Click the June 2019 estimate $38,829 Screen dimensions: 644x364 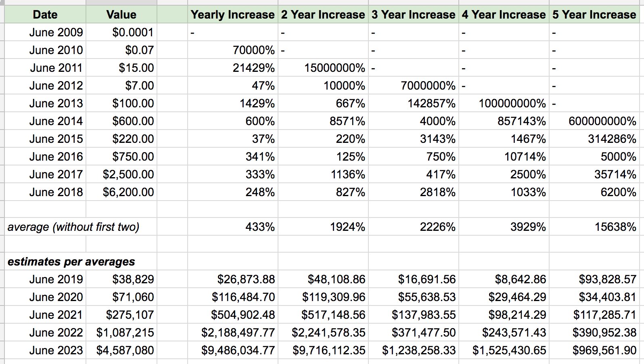[121, 279]
